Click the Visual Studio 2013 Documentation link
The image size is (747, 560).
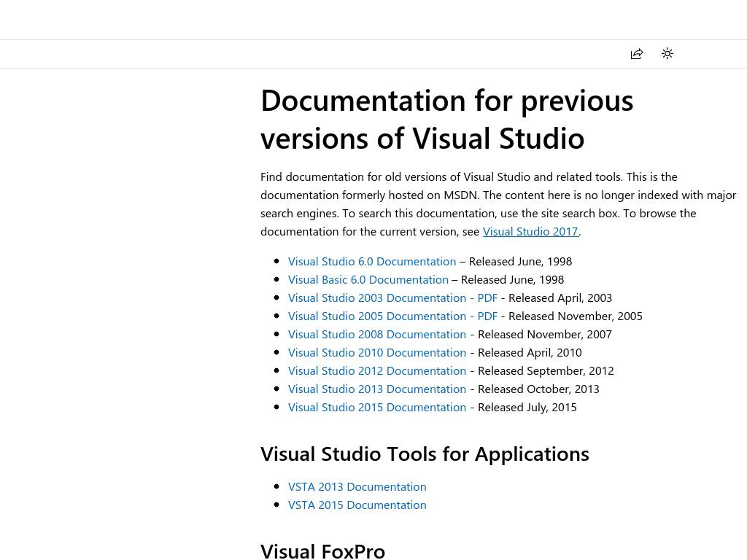[x=376, y=389]
